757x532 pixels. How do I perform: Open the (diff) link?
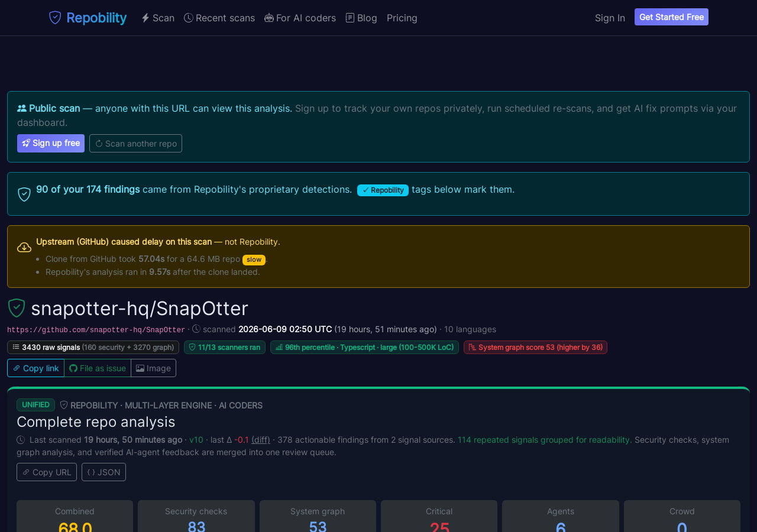pos(261,440)
